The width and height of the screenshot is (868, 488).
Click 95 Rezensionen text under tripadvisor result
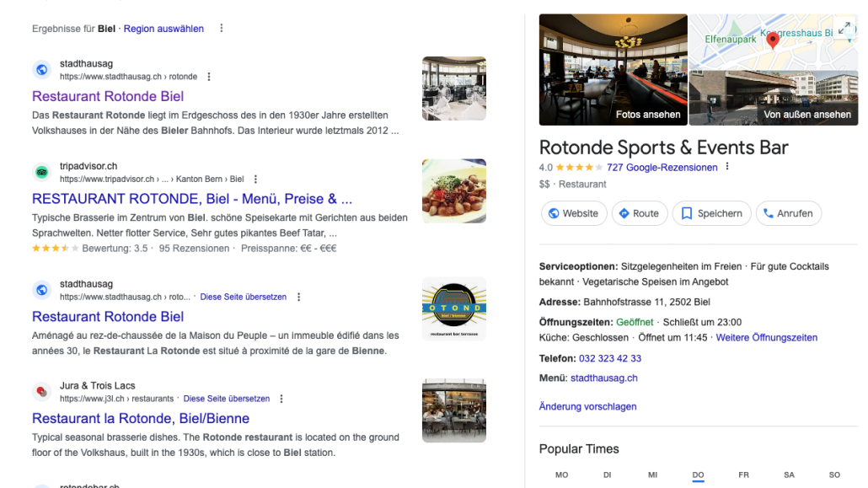pyautogui.click(x=194, y=248)
